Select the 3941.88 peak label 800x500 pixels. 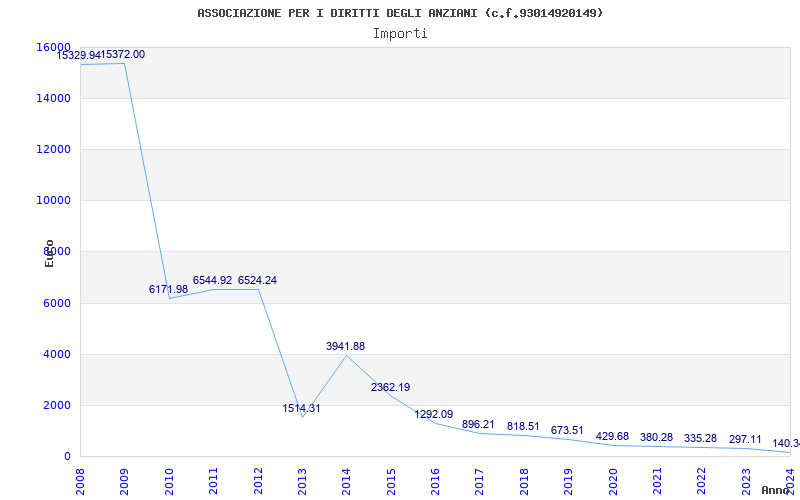[x=345, y=346]
